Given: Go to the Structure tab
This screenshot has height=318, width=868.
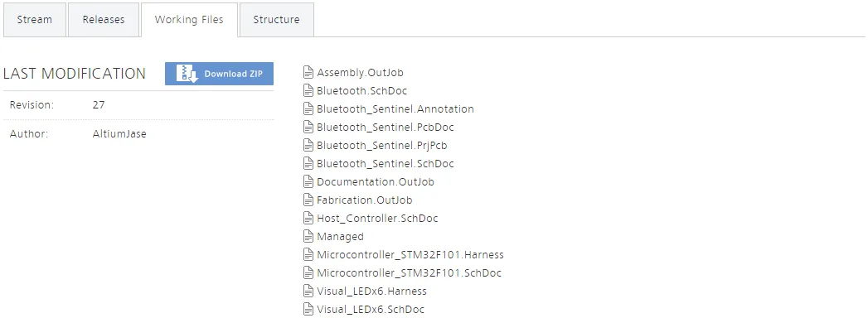Looking at the screenshot, I should (276, 19).
